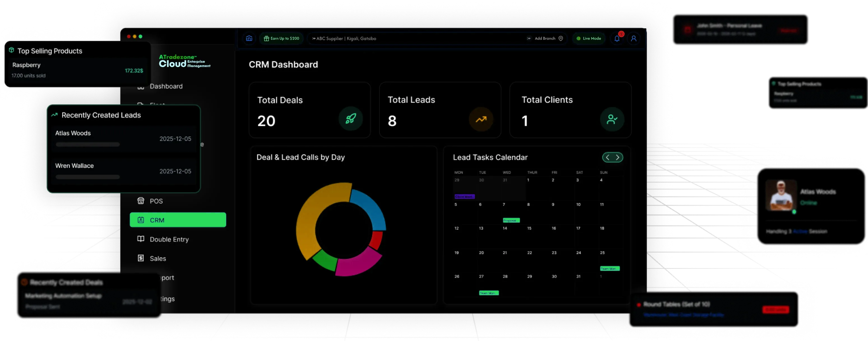
Task: Click the POS storefront icon
Action: coord(141,201)
